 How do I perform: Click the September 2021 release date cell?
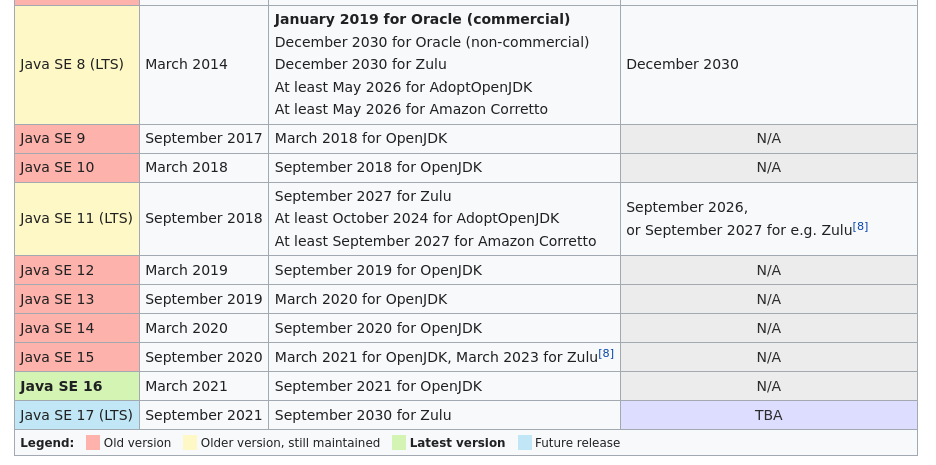coord(204,415)
